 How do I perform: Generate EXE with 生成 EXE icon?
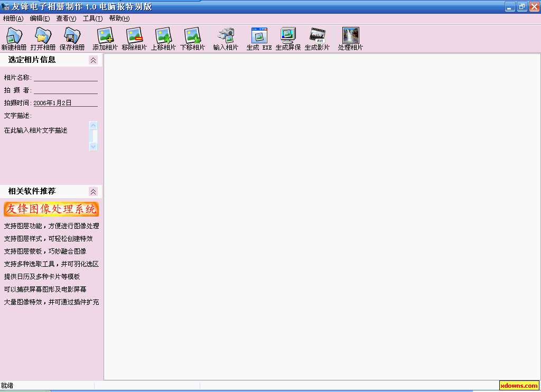click(x=259, y=39)
